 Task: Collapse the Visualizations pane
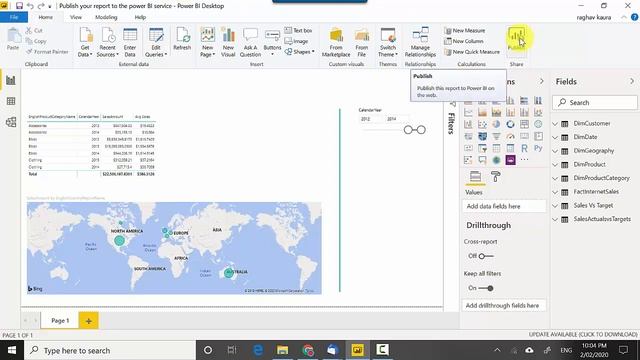click(542, 81)
